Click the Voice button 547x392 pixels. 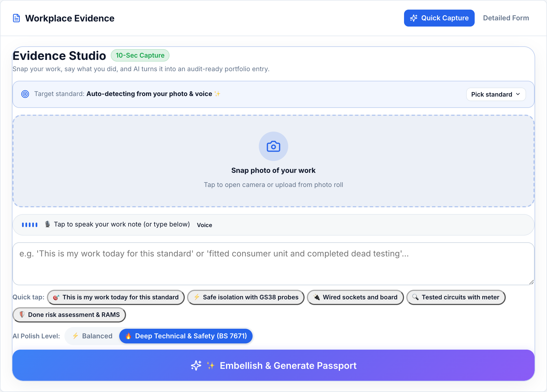[x=205, y=225]
